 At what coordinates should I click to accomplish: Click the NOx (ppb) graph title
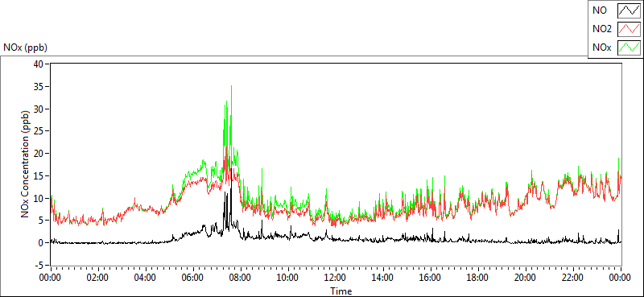(x=26, y=47)
